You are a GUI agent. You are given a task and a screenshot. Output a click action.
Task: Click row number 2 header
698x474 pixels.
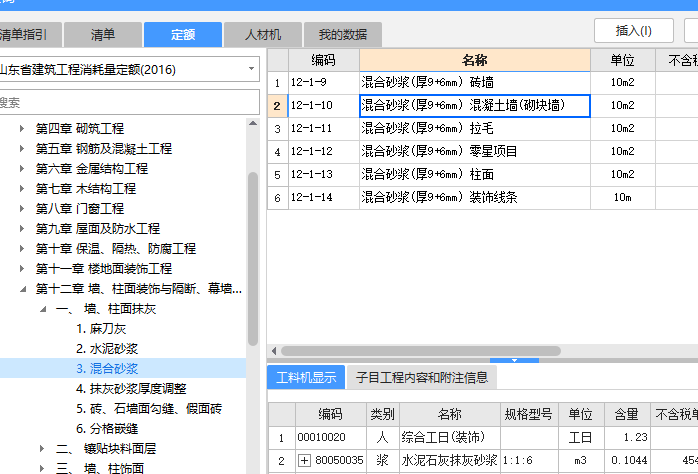(277, 105)
